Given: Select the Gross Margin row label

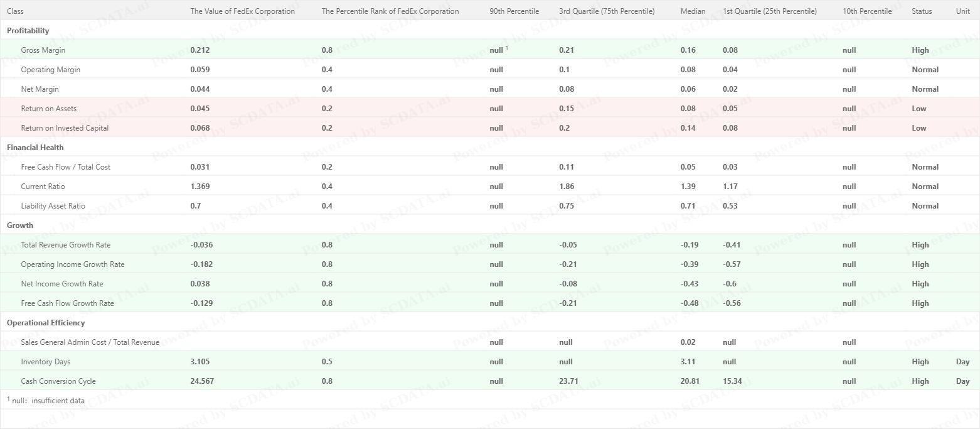Looking at the screenshot, I should click(43, 50).
